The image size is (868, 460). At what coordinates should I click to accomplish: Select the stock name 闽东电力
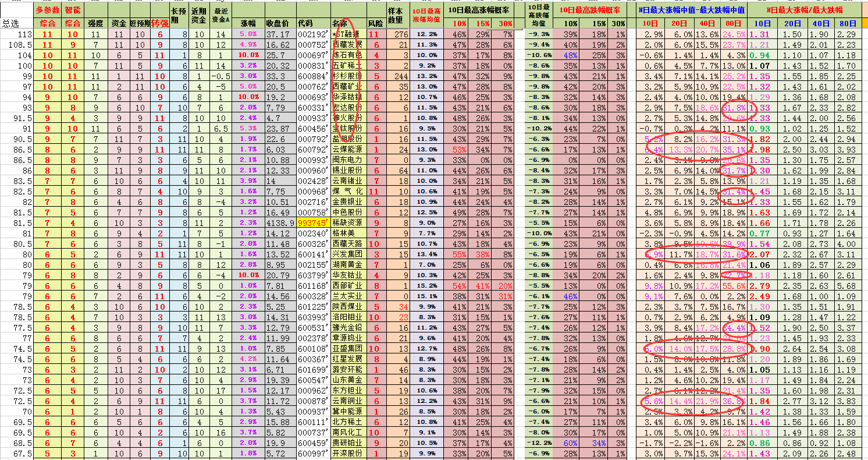click(348, 160)
